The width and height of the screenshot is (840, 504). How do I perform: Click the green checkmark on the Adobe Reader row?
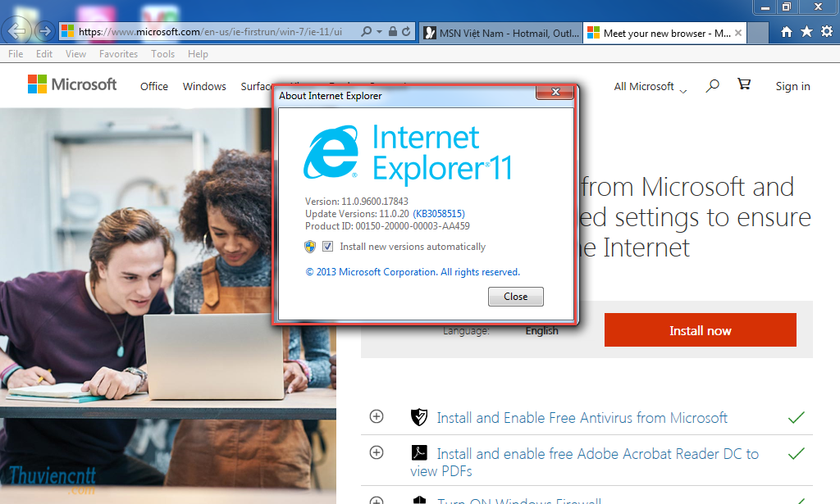797,454
